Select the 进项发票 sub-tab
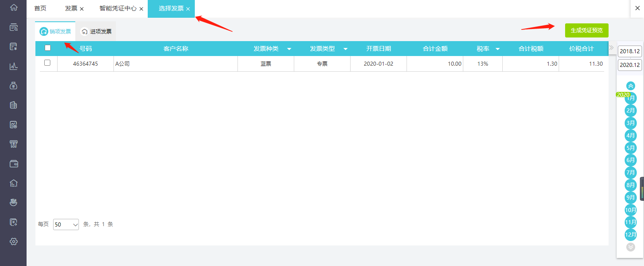 pyautogui.click(x=96, y=31)
